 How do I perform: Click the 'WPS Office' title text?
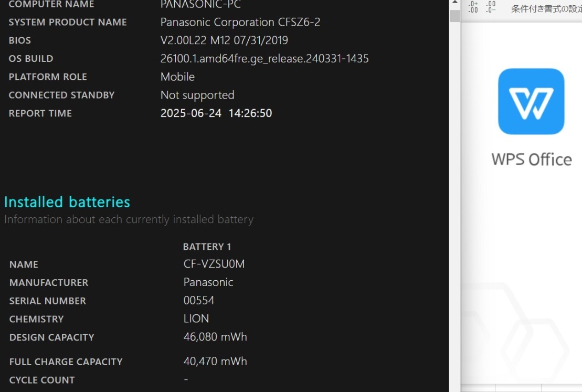[532, 159]
